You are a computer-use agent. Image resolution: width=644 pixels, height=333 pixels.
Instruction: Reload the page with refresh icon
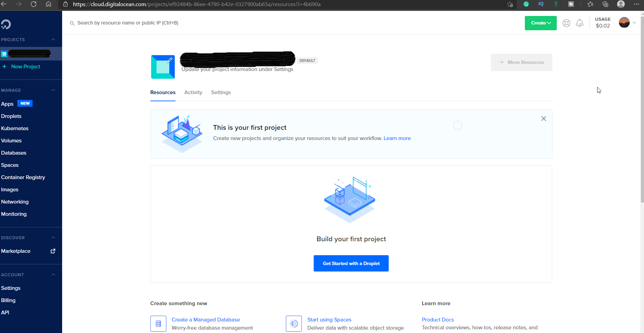click(34, 4)
